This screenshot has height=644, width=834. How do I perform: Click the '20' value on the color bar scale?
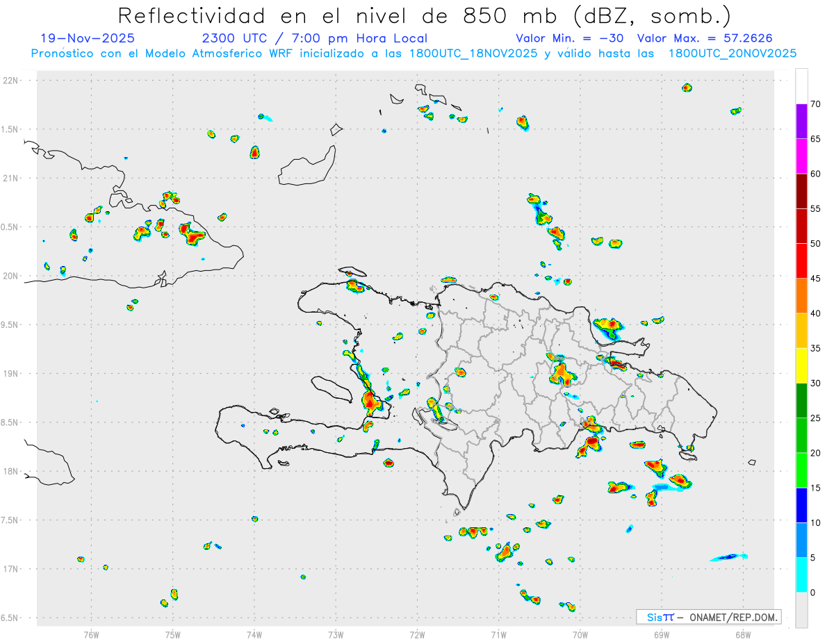[x=816, y=453]
